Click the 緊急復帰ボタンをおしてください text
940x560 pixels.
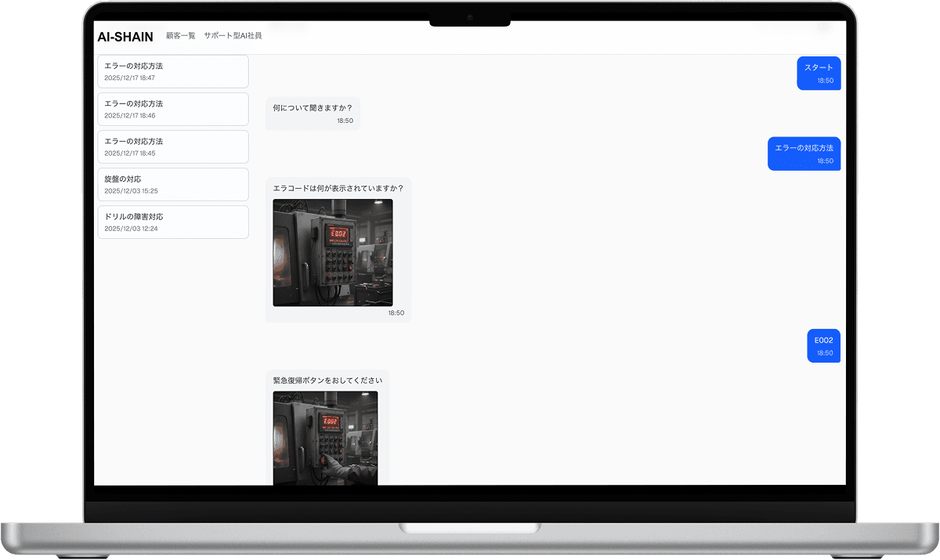[x=327, y=381]
